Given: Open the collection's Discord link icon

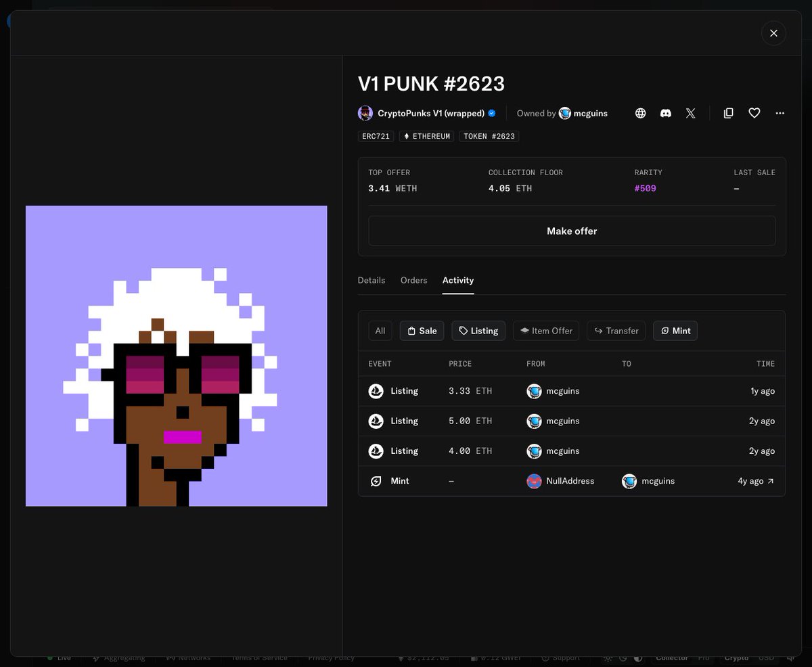Looking at the screenshot, I should pos(665,113).
